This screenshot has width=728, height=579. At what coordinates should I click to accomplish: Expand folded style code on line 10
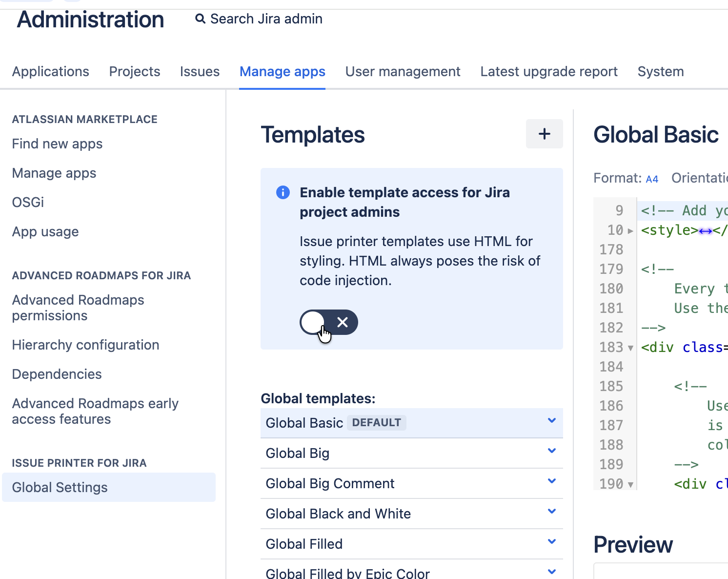point(630,230)
